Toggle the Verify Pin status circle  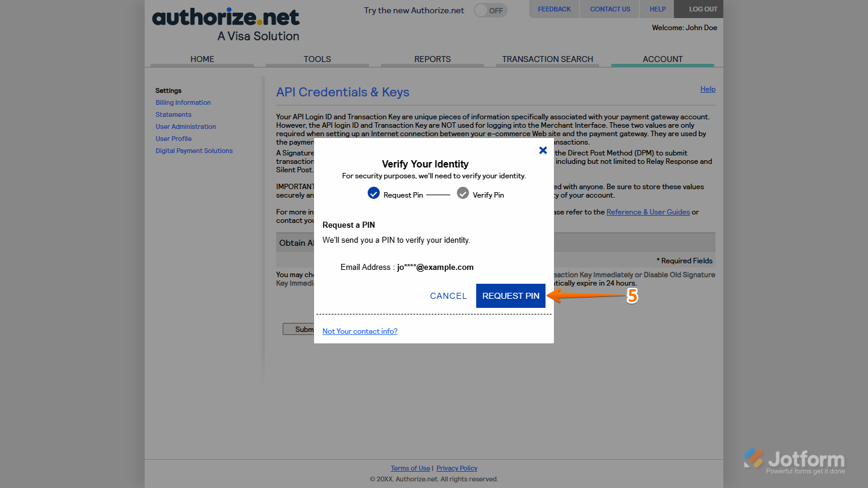462,193
